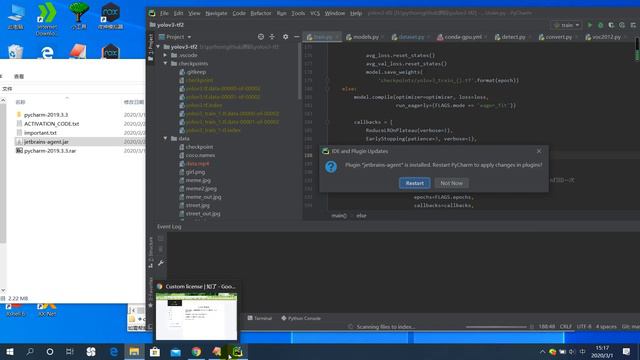
Task: Open File Explorer from the taskbar
Action: click(x=134, y=351)
